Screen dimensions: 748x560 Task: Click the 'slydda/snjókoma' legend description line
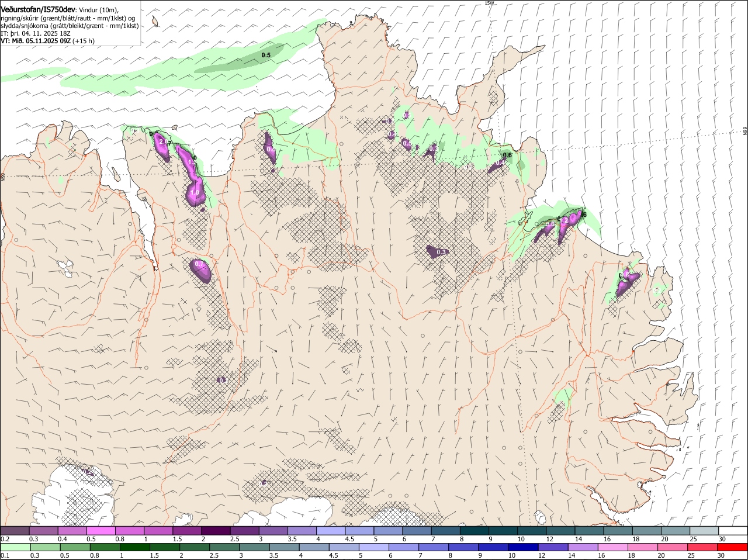[x=70, y=26]
